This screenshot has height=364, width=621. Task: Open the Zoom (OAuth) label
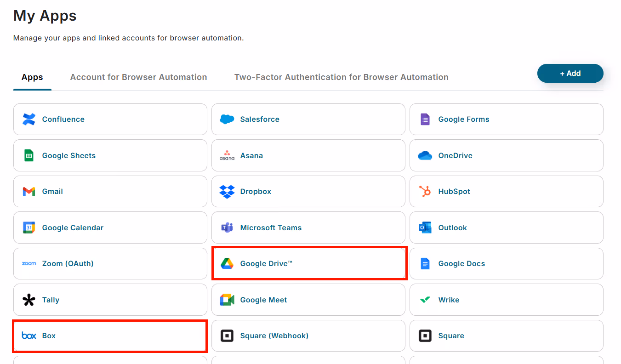click(x=68, y=263)
